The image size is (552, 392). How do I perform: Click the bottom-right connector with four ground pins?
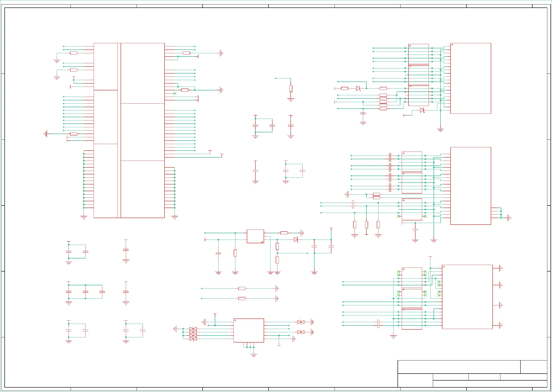[x=467, y=297]
